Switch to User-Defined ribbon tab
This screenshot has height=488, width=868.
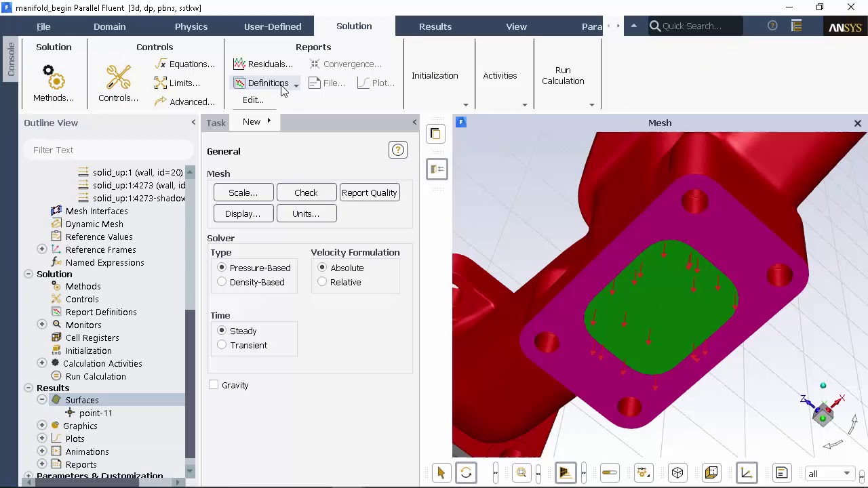273,26
